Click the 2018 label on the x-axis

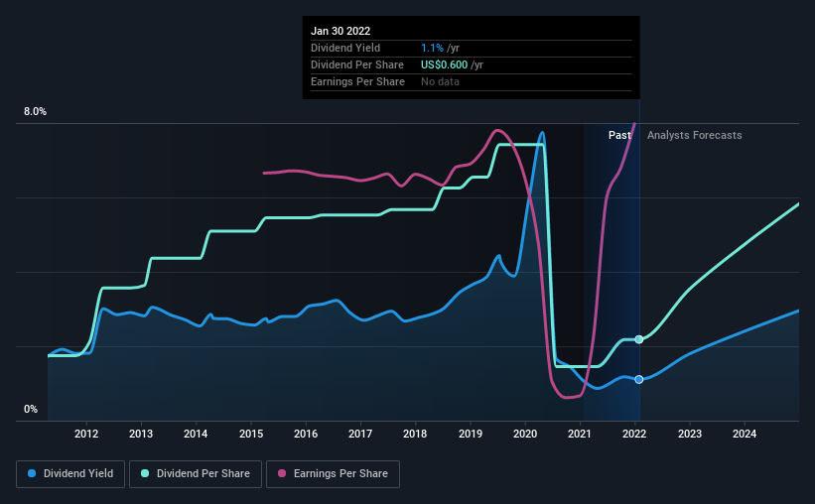pyautogui.click(x=415, y=434)
